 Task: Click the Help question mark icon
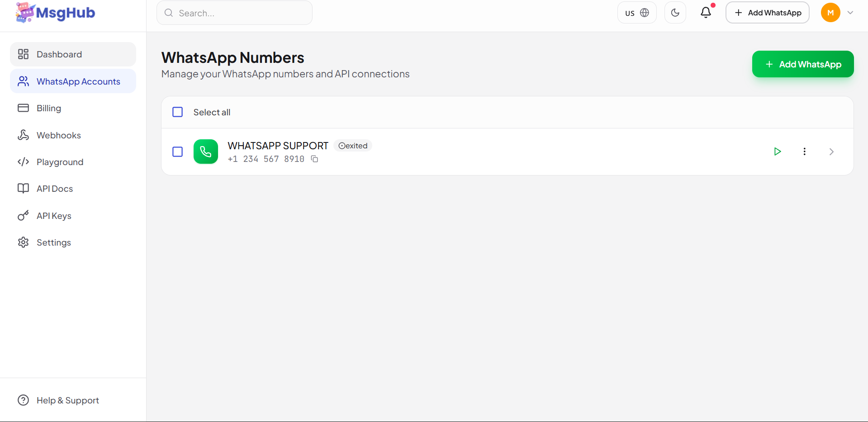pyautogui.click(x=23, y=400)
